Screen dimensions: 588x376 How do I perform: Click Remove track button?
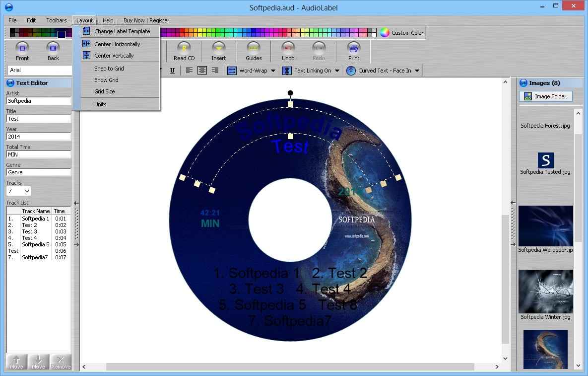tap(61, 362)
